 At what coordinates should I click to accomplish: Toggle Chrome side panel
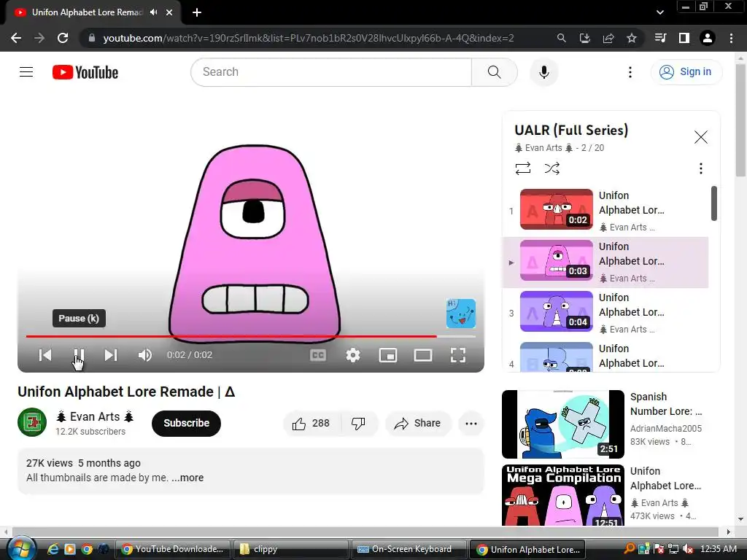click(684, 38)
